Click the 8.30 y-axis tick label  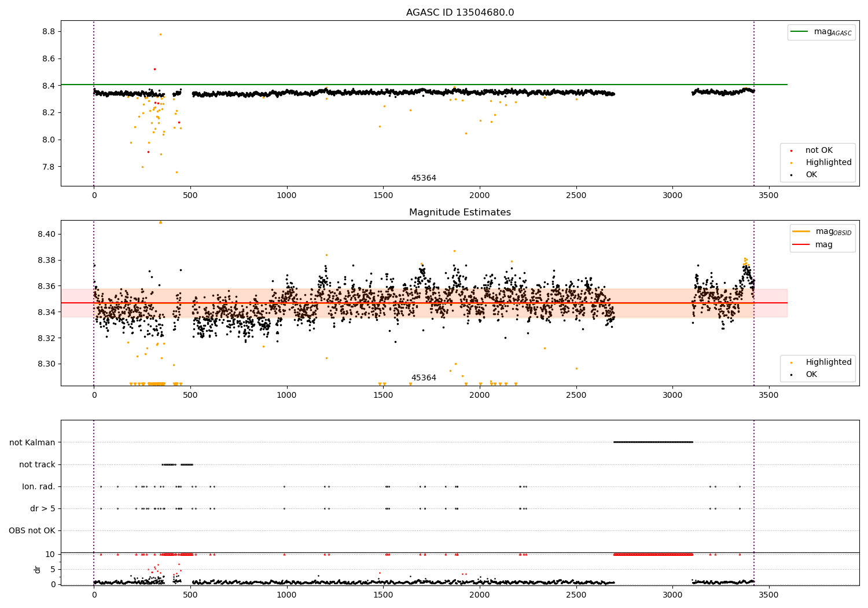(46, 364)
